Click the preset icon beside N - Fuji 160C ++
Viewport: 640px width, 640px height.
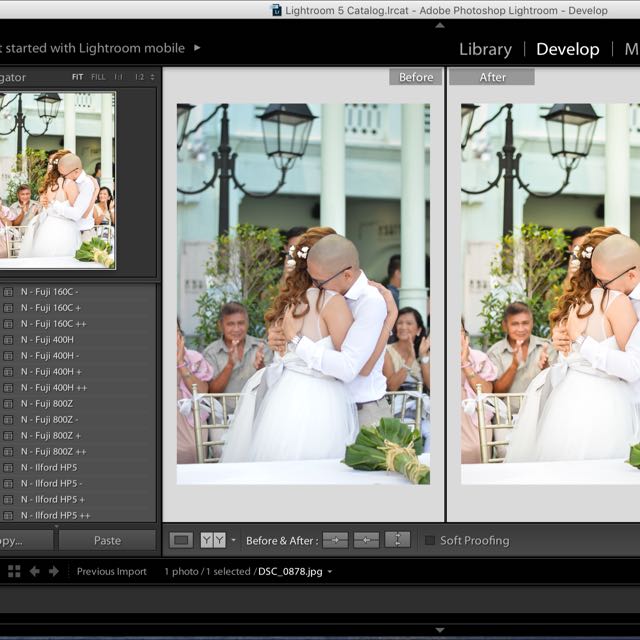click(8, 324)
